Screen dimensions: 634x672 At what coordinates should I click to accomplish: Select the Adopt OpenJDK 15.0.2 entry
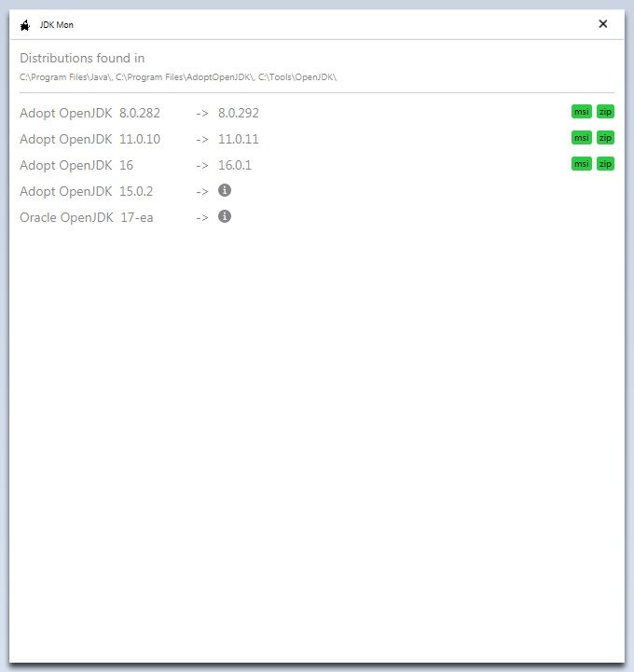click(86, 192)
